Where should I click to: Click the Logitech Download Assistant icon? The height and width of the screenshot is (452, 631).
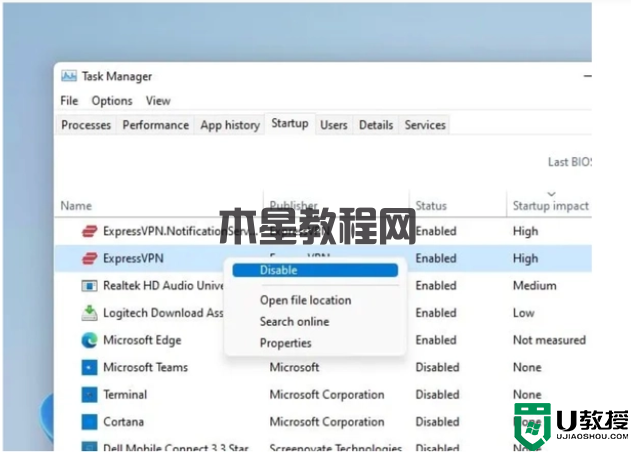click(x=89, y=313)
